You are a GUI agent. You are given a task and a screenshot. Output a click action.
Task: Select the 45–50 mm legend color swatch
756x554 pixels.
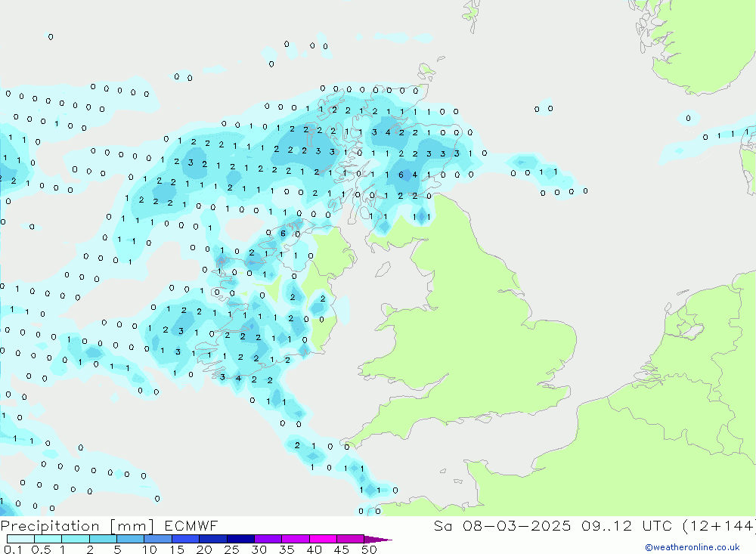(351, 539)
